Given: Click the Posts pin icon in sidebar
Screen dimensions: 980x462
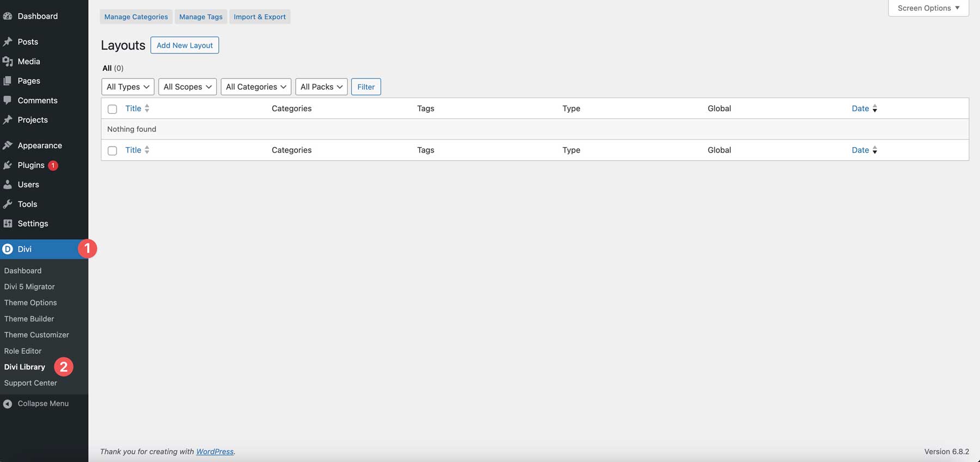Looking at the screenshot, I should [x=8, y=42].
